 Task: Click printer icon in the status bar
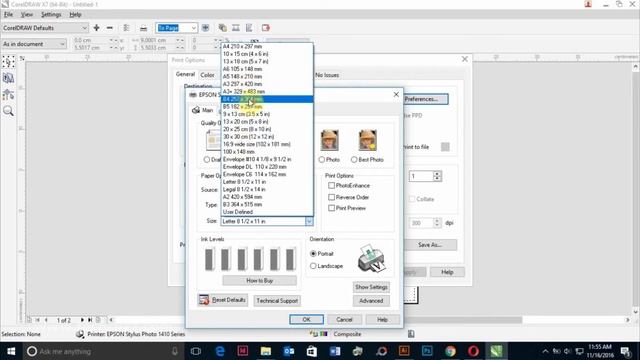pos(80,334)
